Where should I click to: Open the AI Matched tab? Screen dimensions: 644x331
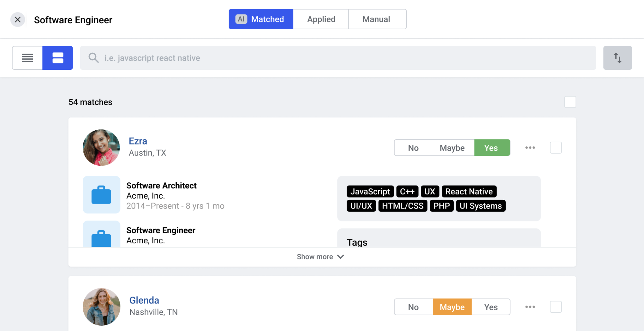pyautogui.click(x=261, y=19)
